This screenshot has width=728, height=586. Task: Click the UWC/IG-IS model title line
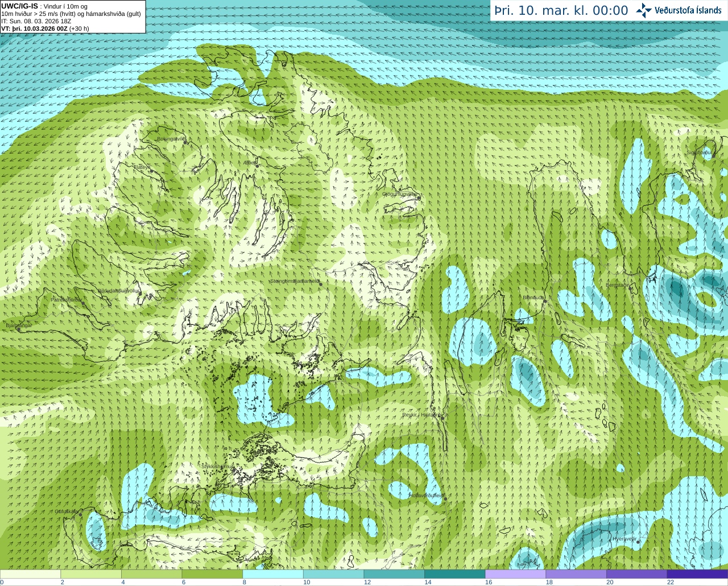(44, 6)
